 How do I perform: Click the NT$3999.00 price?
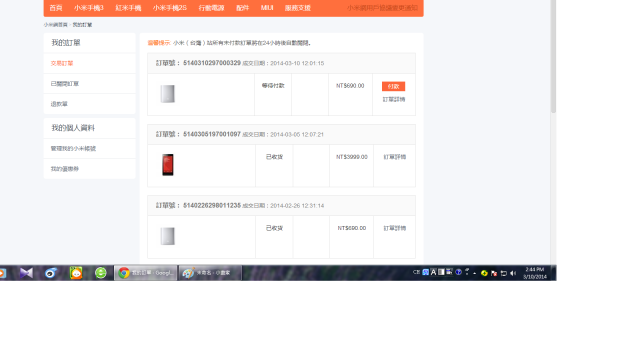point(352,157)
